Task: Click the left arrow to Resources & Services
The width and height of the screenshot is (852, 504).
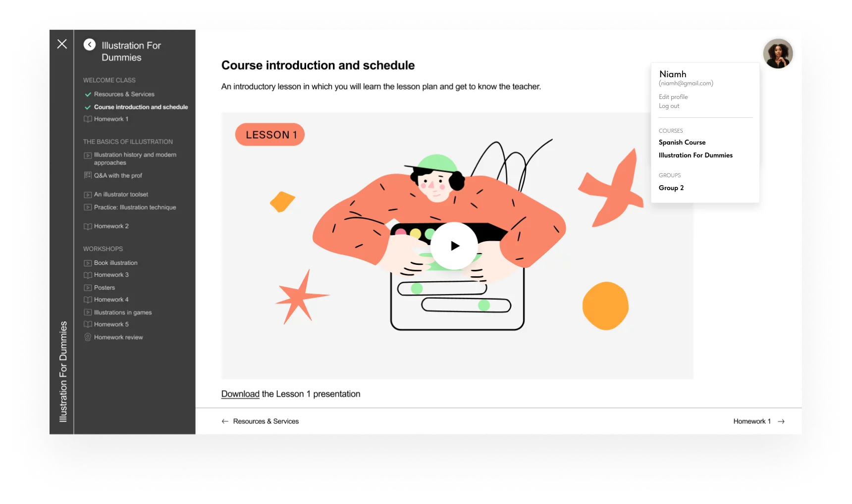Action: (225, 421)
